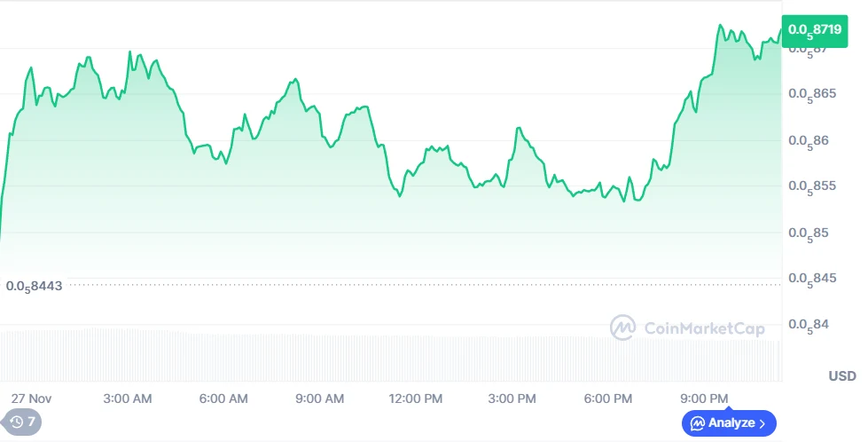
Task: Click the 0.0₅85 price axis label
Action: pos(809,233)
